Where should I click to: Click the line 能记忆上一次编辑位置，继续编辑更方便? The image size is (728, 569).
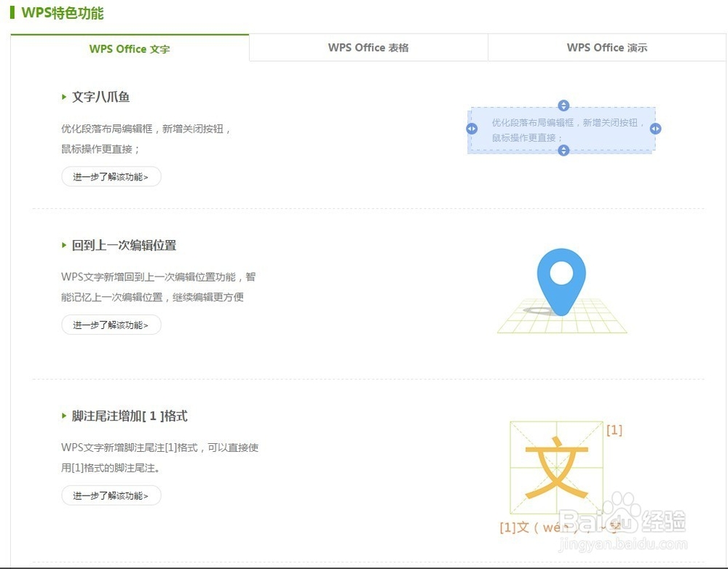pyautogui.click(x=152, y=297)
